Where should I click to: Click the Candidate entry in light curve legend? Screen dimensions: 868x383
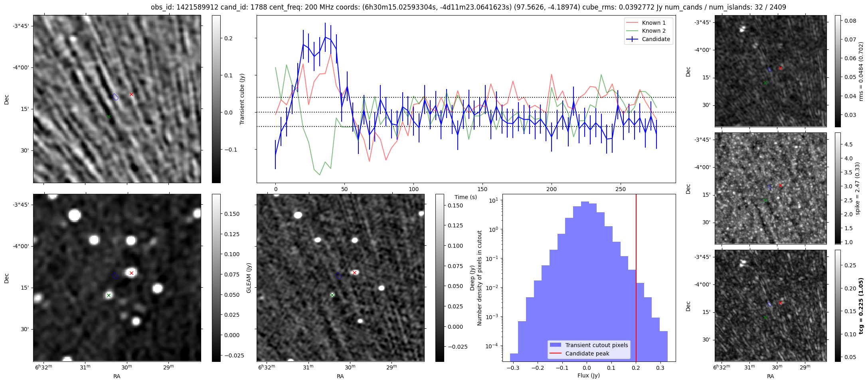656,39
